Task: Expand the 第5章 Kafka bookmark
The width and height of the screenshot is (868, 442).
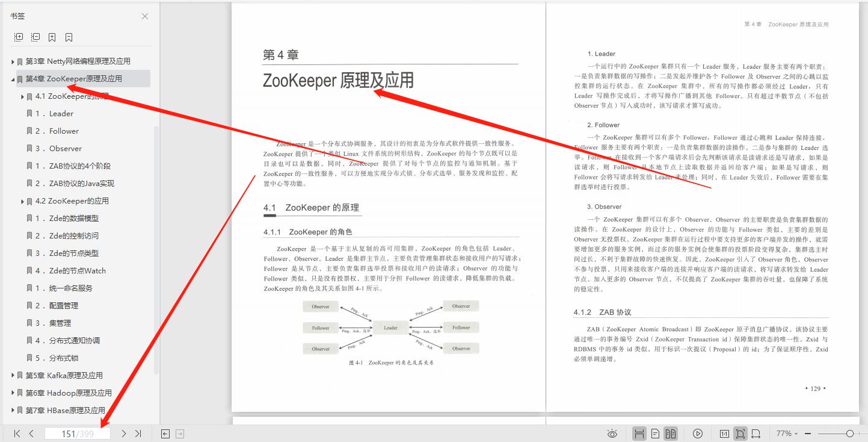Action: point(13,376)
